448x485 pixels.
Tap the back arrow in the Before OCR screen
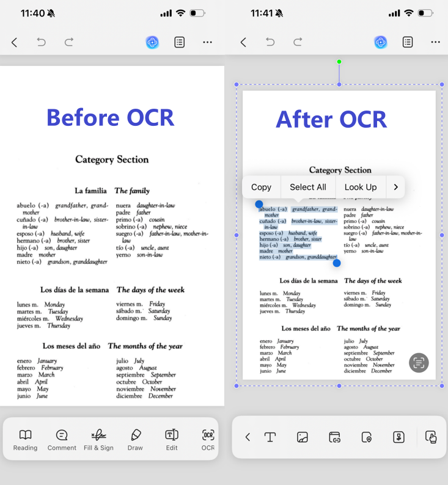pos(14,42)
